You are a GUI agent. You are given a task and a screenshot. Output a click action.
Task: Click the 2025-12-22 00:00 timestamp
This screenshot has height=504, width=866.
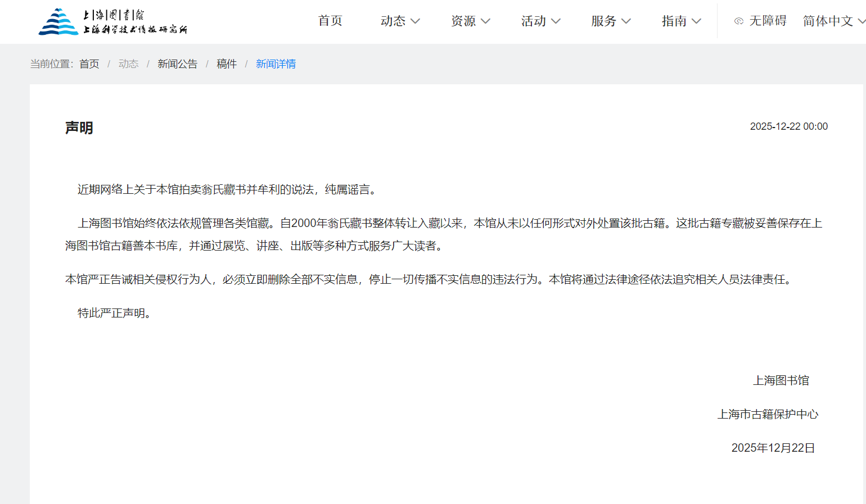tap(788, 126)
